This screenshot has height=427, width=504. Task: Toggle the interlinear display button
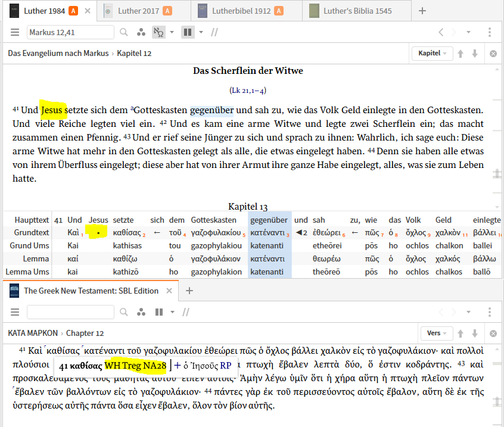(158, 32)
